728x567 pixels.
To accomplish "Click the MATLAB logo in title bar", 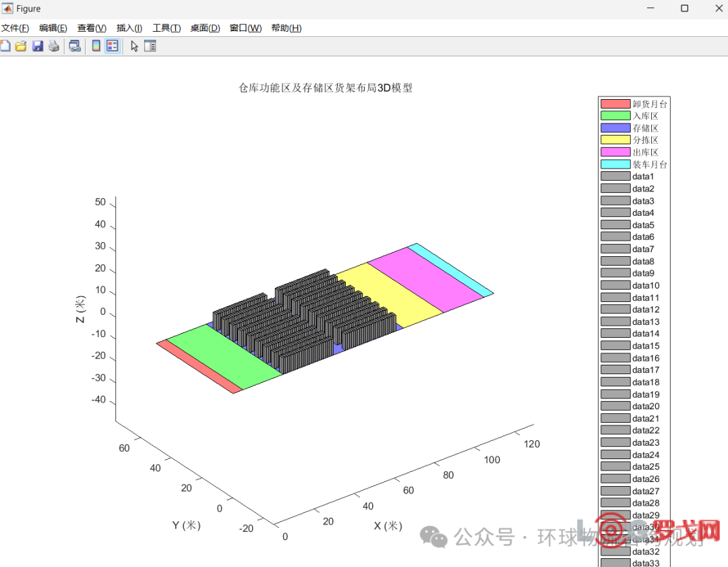I will click(8, 9).
